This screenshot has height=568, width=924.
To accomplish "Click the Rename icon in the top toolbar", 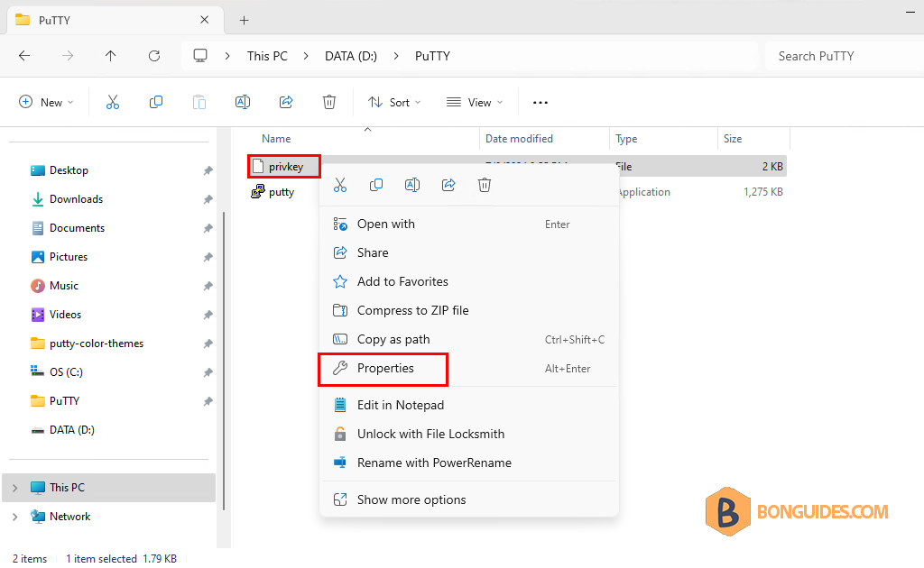I will tap(243, 103).
